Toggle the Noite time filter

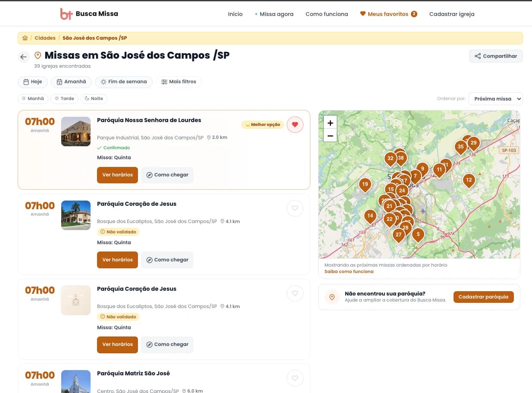click(x=94, y=98)
